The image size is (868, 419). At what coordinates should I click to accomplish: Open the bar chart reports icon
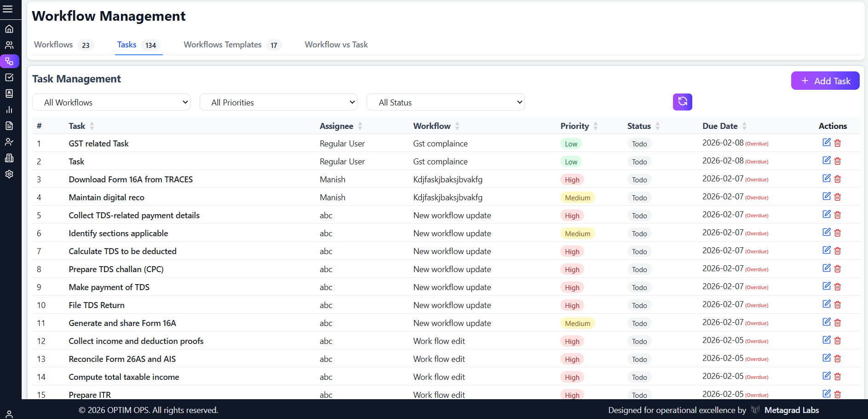9,110
